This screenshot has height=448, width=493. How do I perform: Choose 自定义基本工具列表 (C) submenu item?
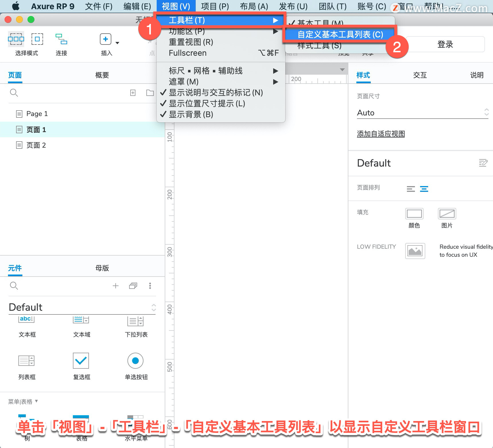(x=340, y=34)
